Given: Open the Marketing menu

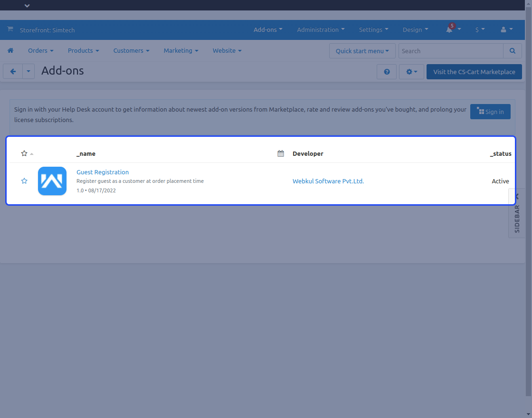Looking at the screenshot, I should point(181,50).
